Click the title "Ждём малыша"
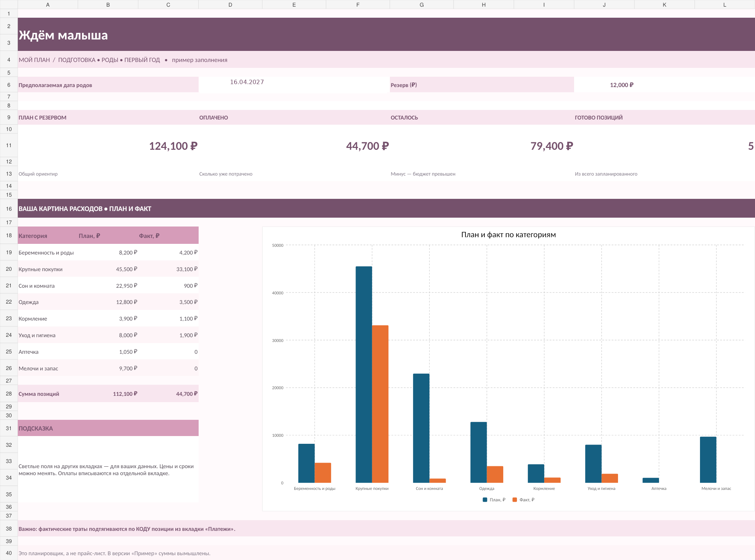 click(63, 35)
